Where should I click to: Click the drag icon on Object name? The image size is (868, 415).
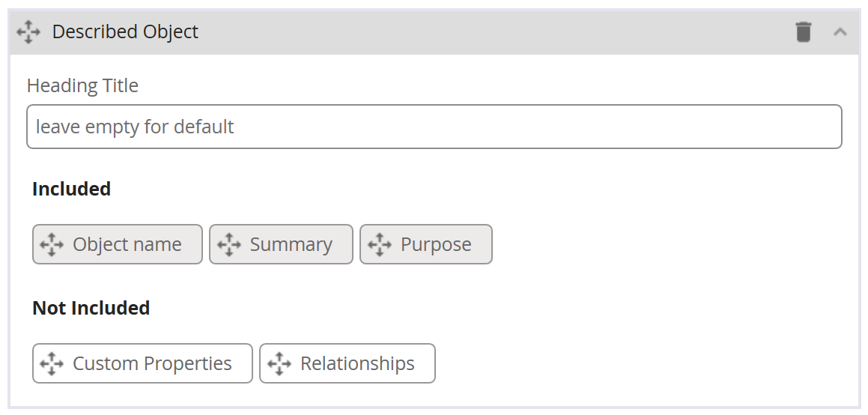(52, 244)
